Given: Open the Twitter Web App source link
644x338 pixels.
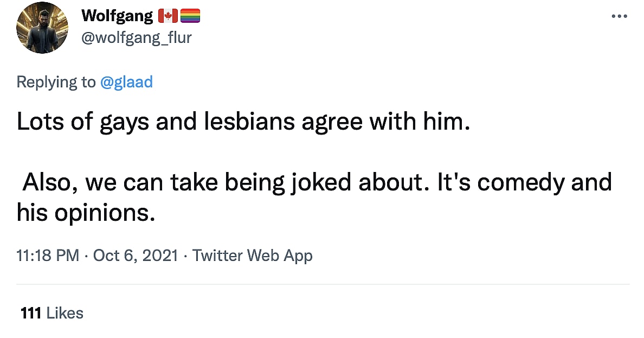Looking at the screenshot, I should click(253, 255).
